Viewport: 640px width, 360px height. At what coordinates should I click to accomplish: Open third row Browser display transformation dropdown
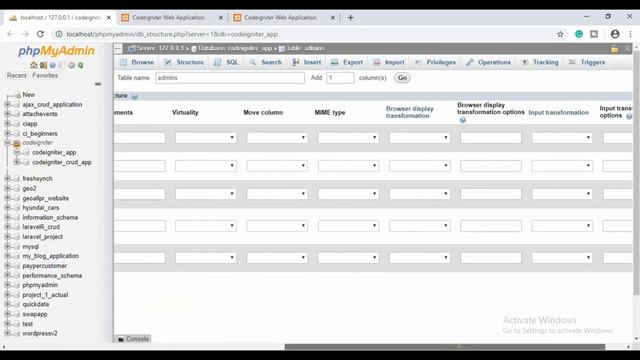tap(420, 194)
